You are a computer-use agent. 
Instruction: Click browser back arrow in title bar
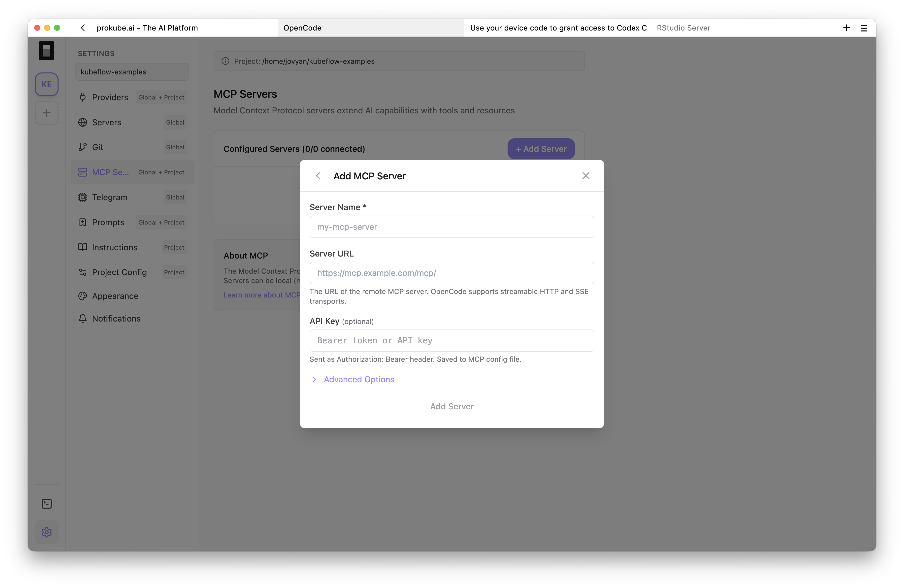pyautogui.click(x=83, y=28)
